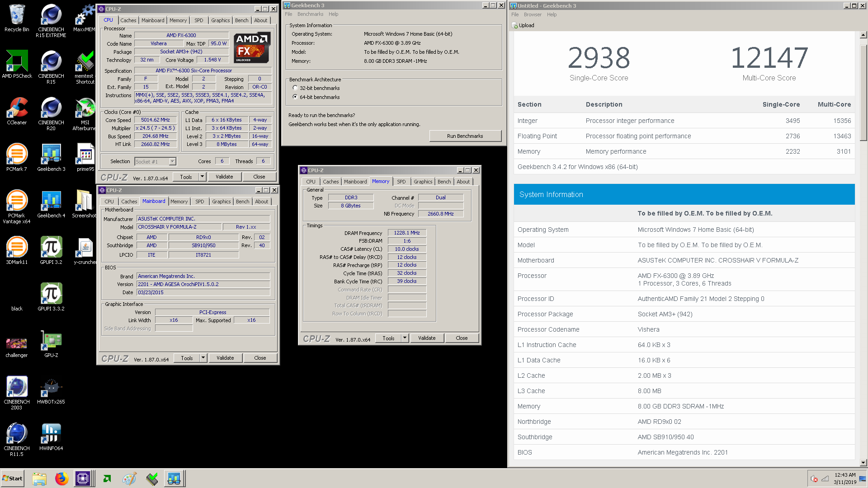Launch the GPUPI 3.2 desktop shortcut
The image size is (868, 488).
pos(51,251)
